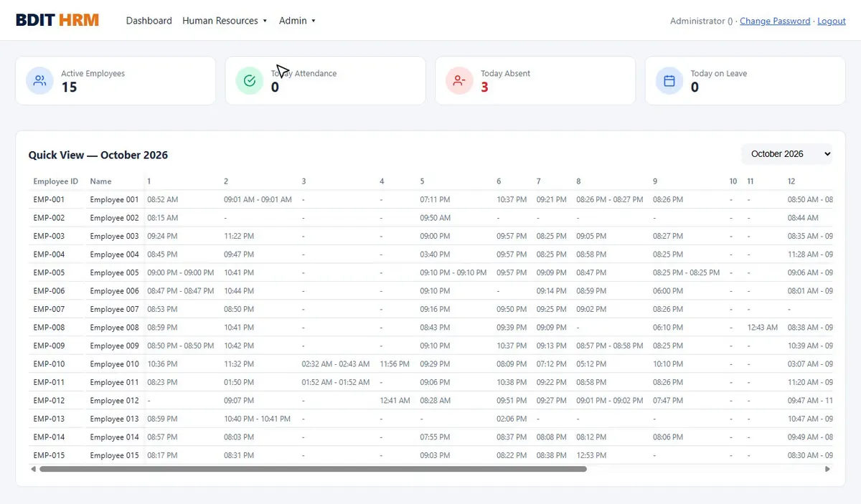Select the EMP-003 employee ID cell
The width and height of the screenshot is (861, 504).
(x=49, y=236)
